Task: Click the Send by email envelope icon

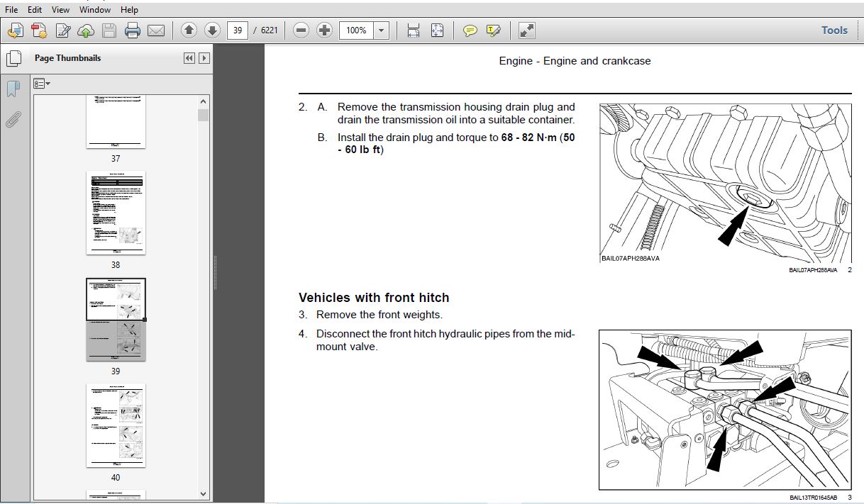Action: 156,30
